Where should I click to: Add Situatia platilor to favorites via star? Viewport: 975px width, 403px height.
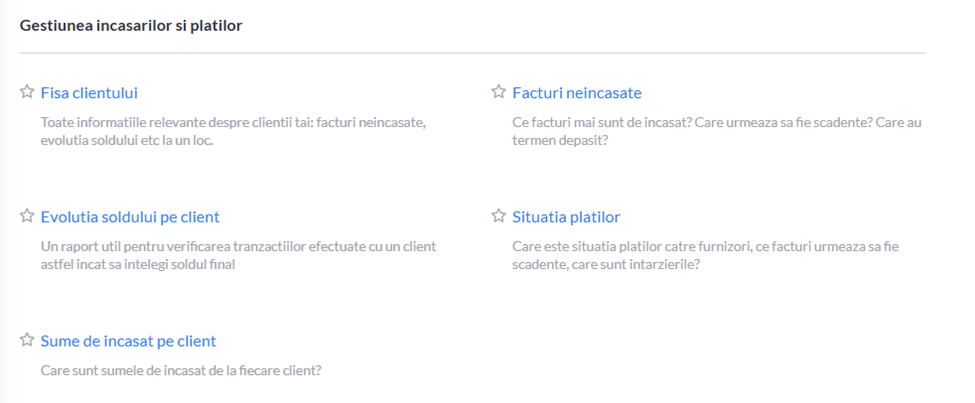click(x=499, y=216)
